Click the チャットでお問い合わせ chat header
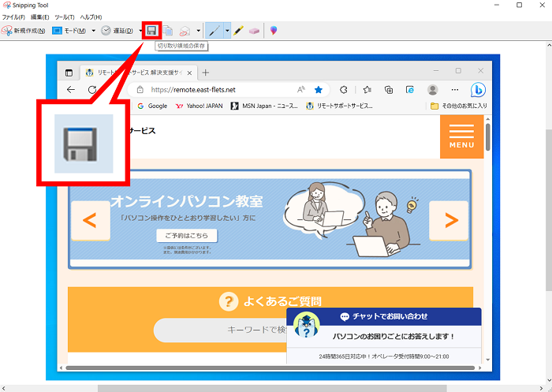Image resolution: width=552 pixels, height=392 pixels. pyautogui.click(x=384, y=316)
